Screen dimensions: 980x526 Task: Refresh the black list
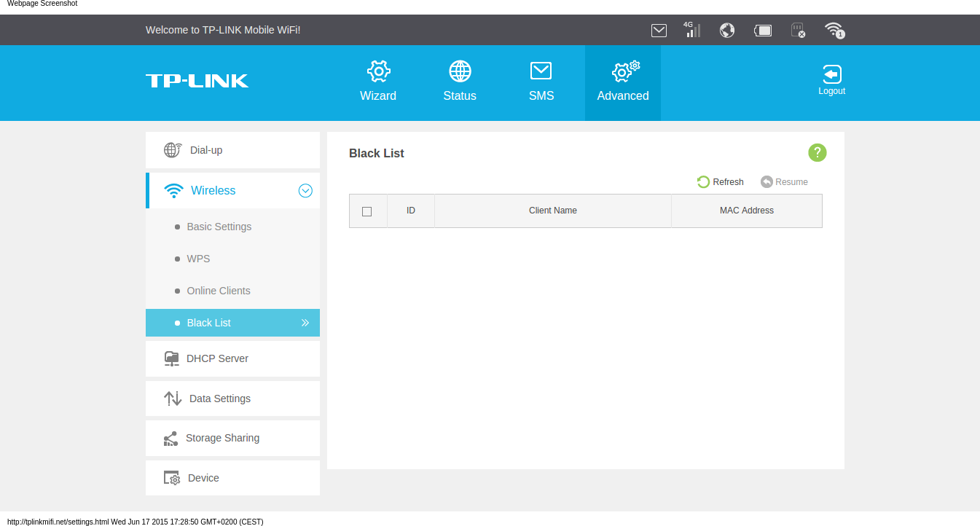point(721,182)
